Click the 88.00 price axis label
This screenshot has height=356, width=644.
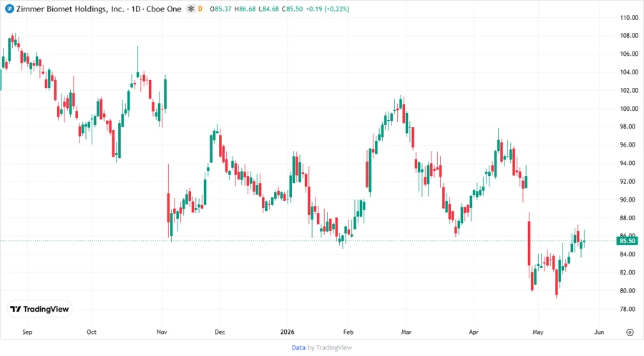[x=629, y=218]
